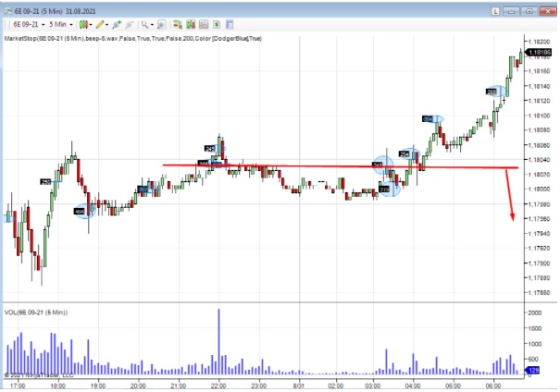The width and height of the screenshot is (560, 392).
Task: Toggle the L window link button
Action: 499,7
